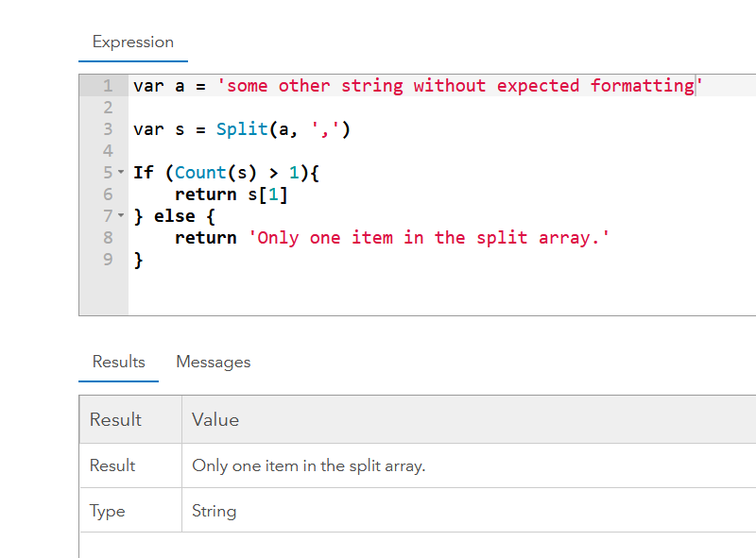
Task: Click the Type row label
Action: pos(107,511)
